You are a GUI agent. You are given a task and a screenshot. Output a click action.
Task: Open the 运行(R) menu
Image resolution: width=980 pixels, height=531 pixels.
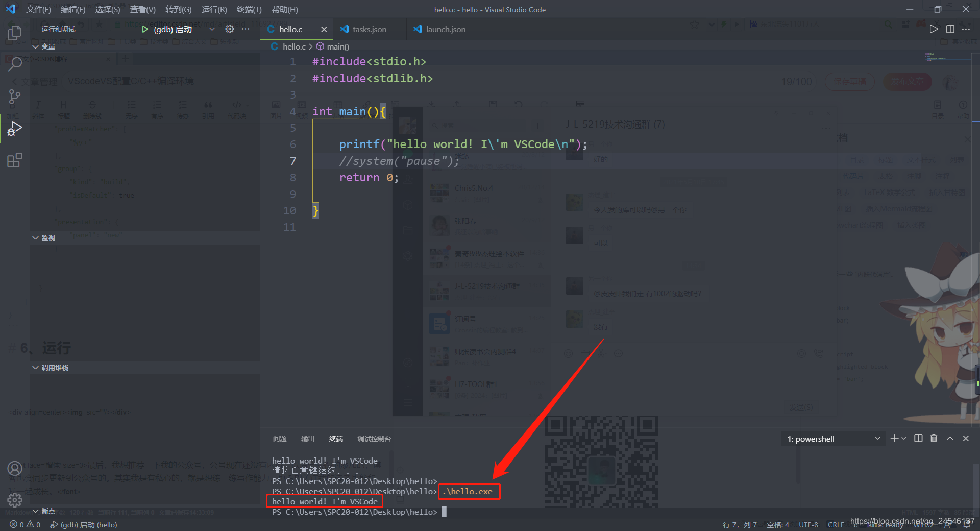[214, 10]
